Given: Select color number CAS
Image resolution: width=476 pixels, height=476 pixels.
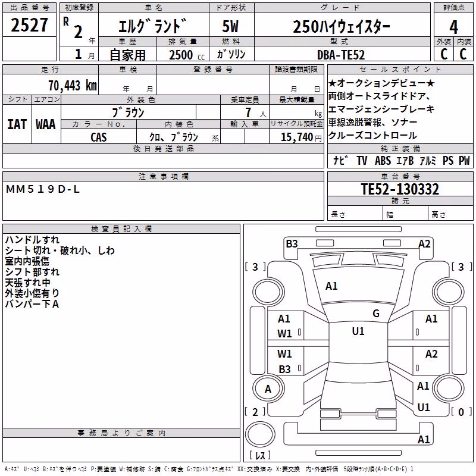Looking at the screenshot, I should [x=98, y=137].
